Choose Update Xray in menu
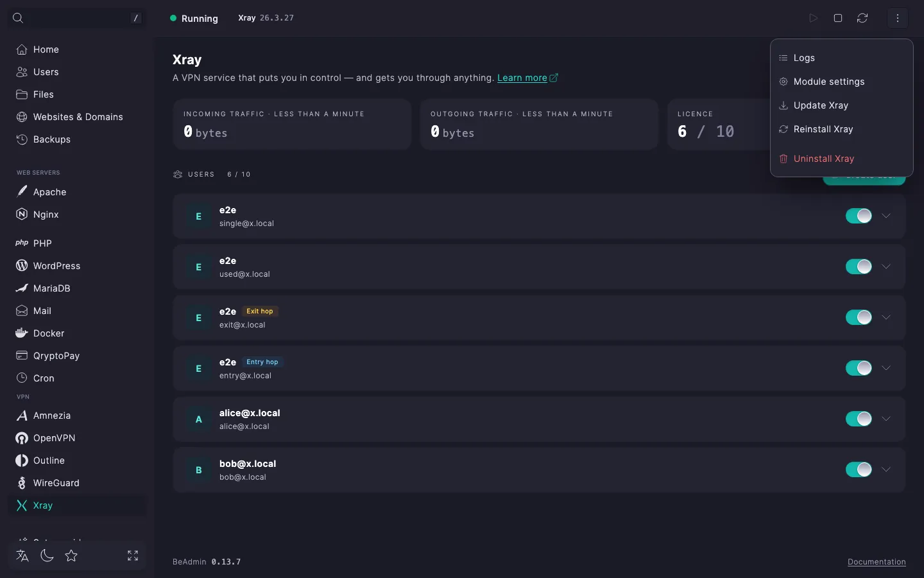924x578 pixels. pos(841,105)
